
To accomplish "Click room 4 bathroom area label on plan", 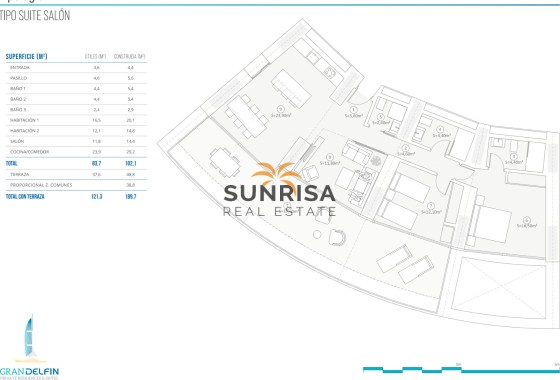I will click(x=441, y=132).
